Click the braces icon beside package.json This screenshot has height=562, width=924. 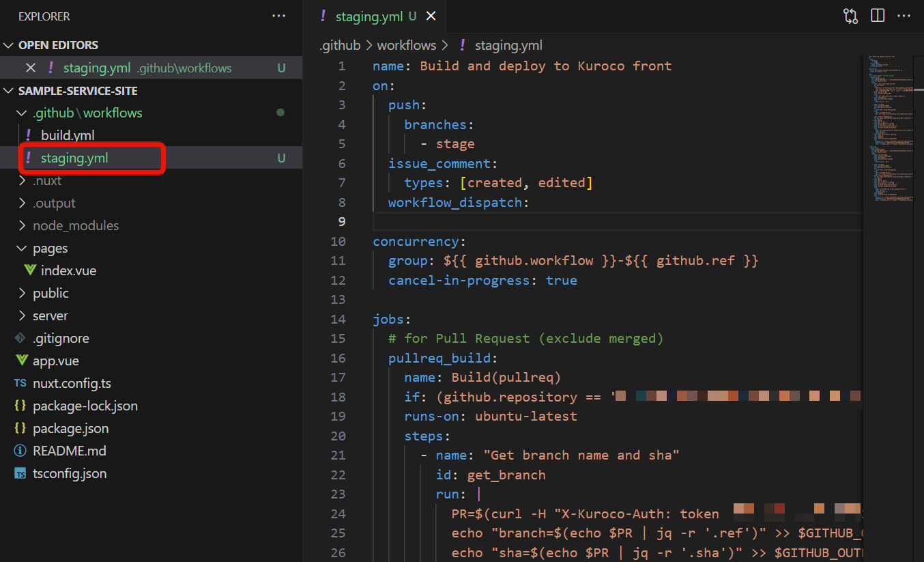tap(20, 428)
